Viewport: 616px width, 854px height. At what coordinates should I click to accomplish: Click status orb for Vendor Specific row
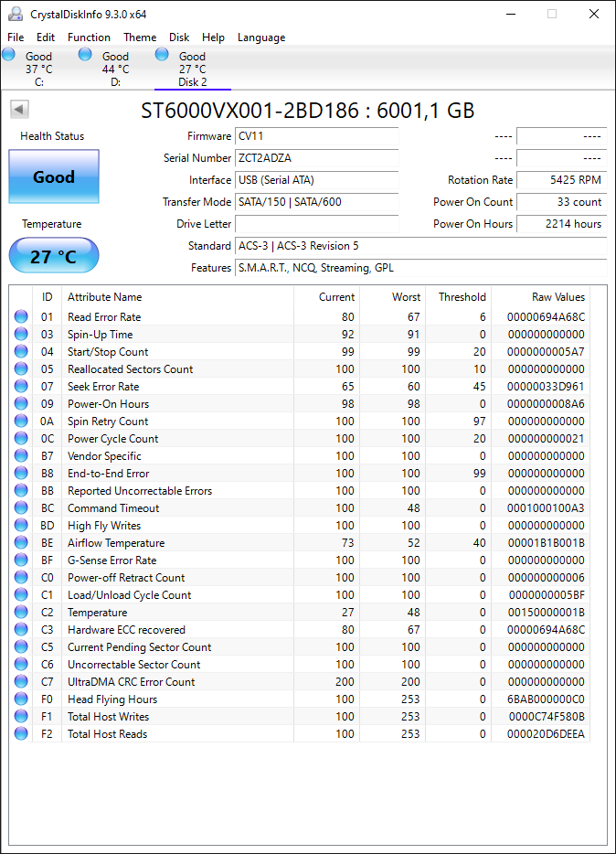pos(21,456)
